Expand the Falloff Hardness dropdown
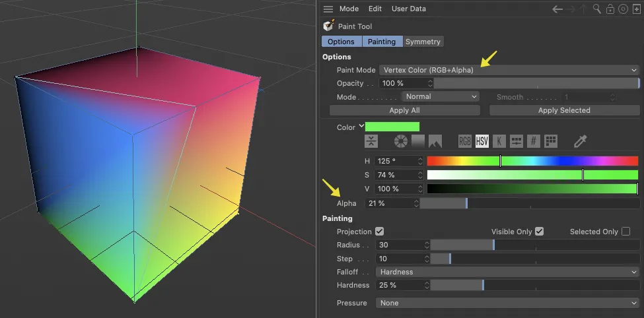Image resolution: width=644 pixels, height=318 pixels. 507,272
